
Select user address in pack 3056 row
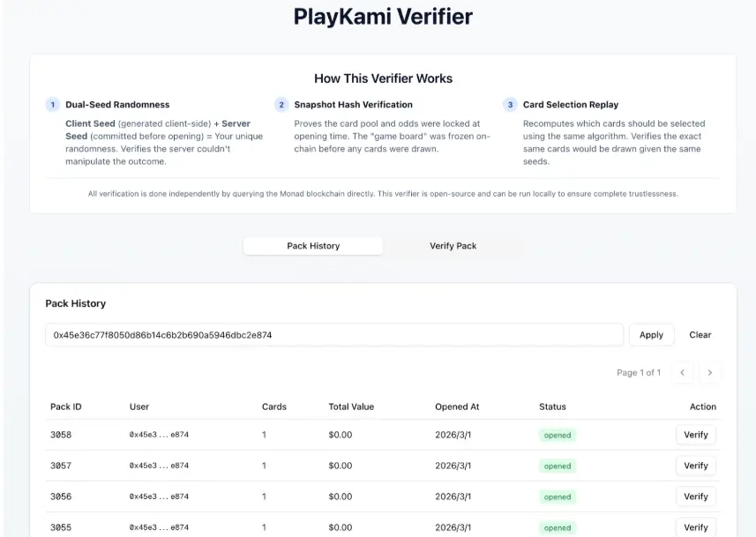(159, 496)
